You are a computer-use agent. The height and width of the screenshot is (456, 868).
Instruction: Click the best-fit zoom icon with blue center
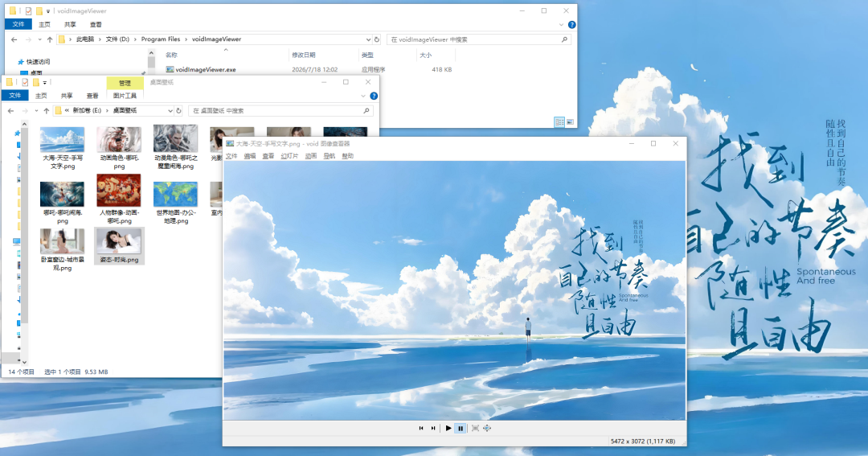(x=487, y=429)
